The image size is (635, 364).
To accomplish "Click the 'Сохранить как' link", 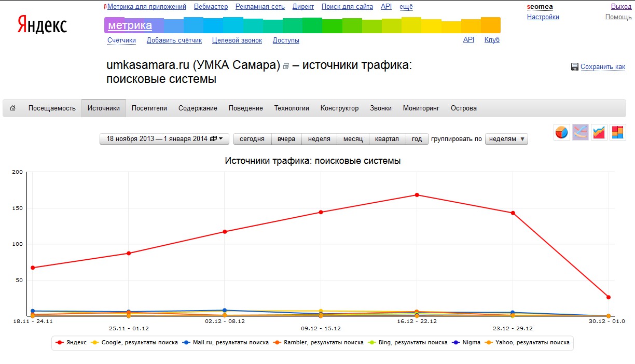I will [x=603, y=67].
